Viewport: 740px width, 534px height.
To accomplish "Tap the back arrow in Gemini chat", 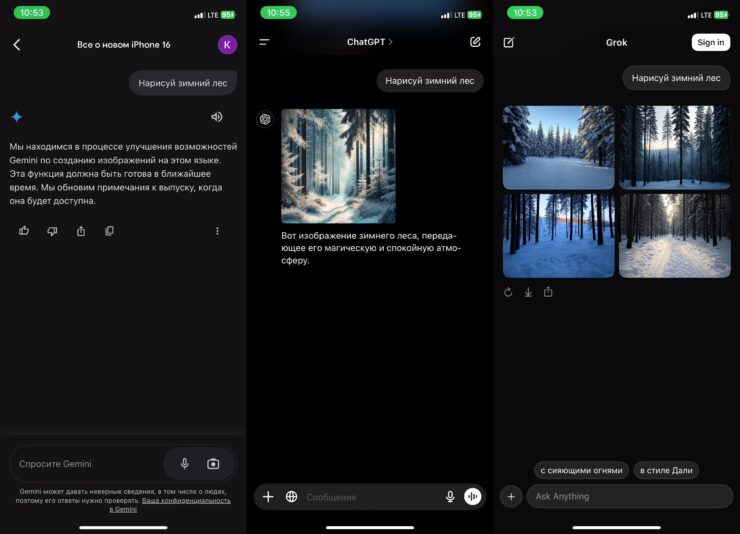I will 16,44.
